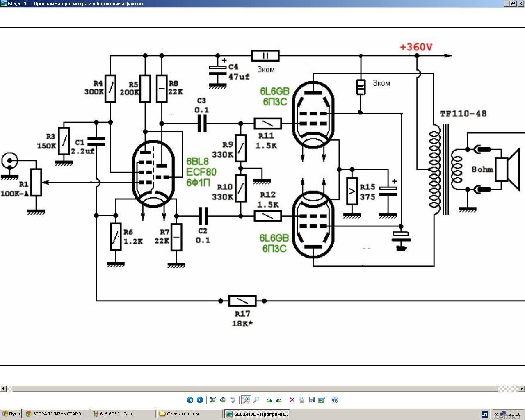Screen dimensions: 525x420
Task: Click the EN language indicator
Action: point(484,414)
